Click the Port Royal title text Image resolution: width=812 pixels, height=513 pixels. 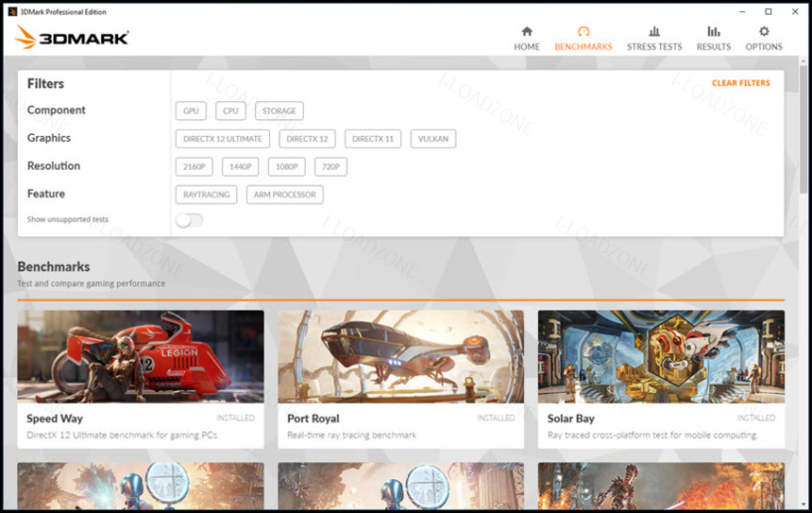click(x=313, y=419)
